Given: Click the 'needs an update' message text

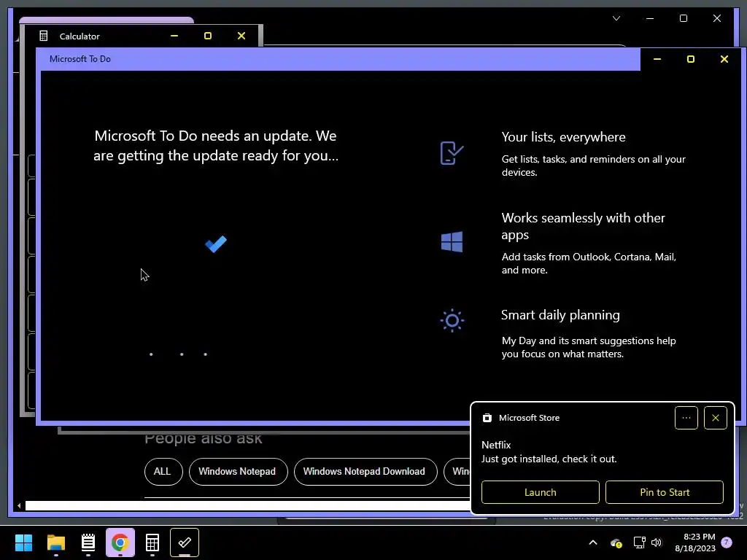Looking at the screenshot, I should (x=216, y=146).
